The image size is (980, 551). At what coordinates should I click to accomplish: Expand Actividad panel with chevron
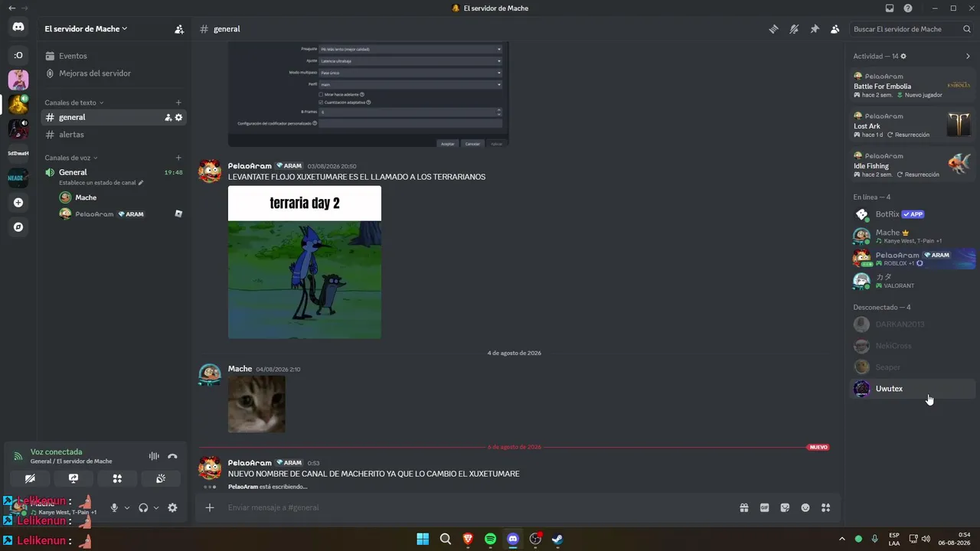(x=968, y=56)
